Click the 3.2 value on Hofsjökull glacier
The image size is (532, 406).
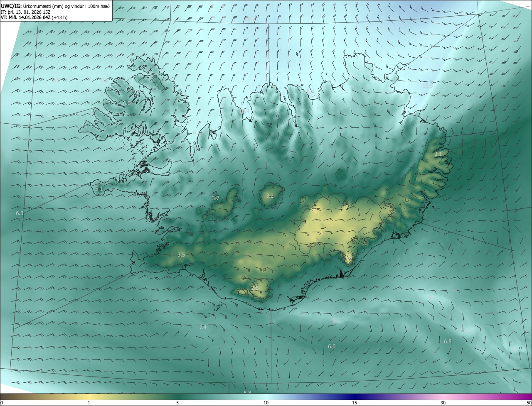[270, 196]
